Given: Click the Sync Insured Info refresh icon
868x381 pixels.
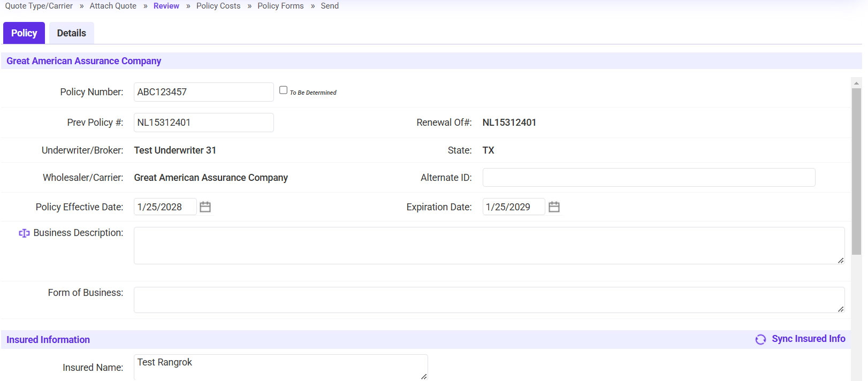Looking at the screenshot, I should [x=760, y=339].
